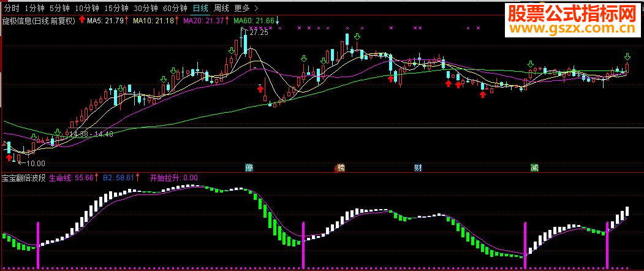644x271 pixels.
Task: Expand period list with the > chevron
Action: (256, 8)
